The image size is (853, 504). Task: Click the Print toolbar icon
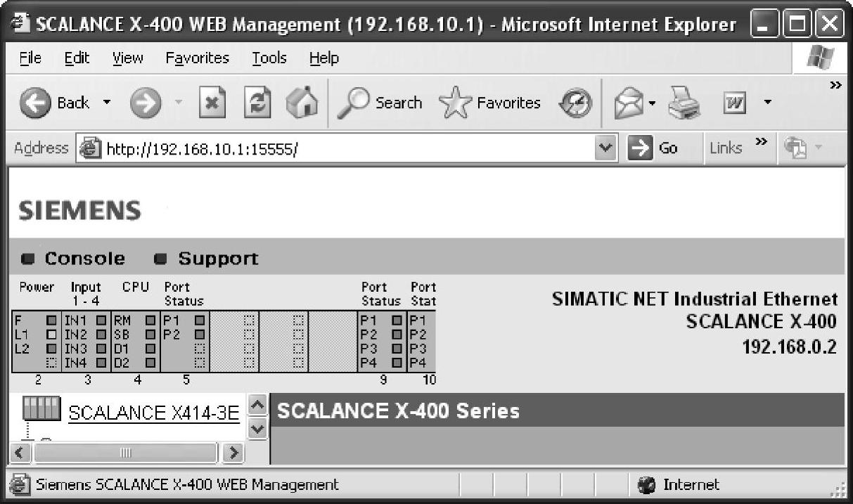point(684,104)
